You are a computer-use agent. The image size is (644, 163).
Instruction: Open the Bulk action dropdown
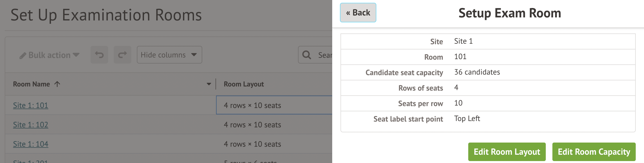[50, 55]
